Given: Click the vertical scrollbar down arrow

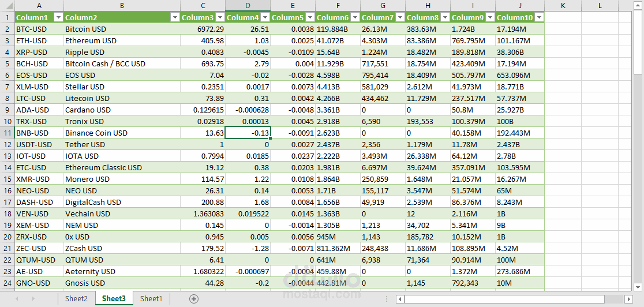Looking at the screenshot, I should 638,287.
